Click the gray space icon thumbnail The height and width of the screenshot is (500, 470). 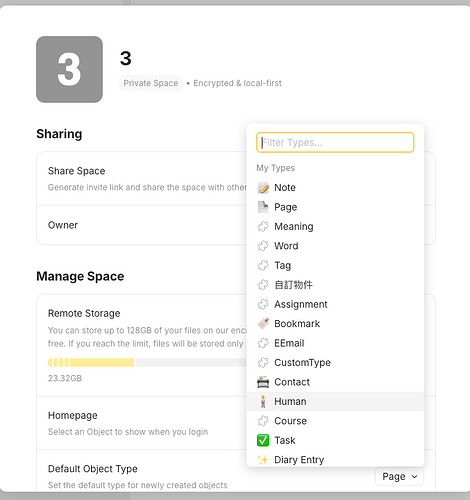69,69
